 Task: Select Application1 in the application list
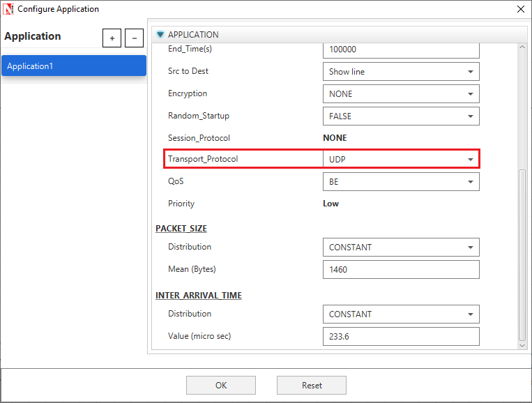[73, 66]
